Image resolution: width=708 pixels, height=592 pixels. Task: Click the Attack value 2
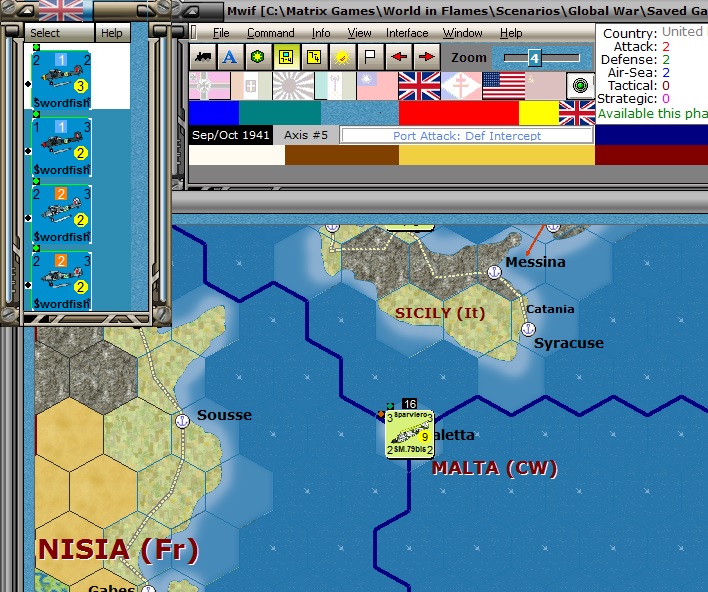click(666, 47)
